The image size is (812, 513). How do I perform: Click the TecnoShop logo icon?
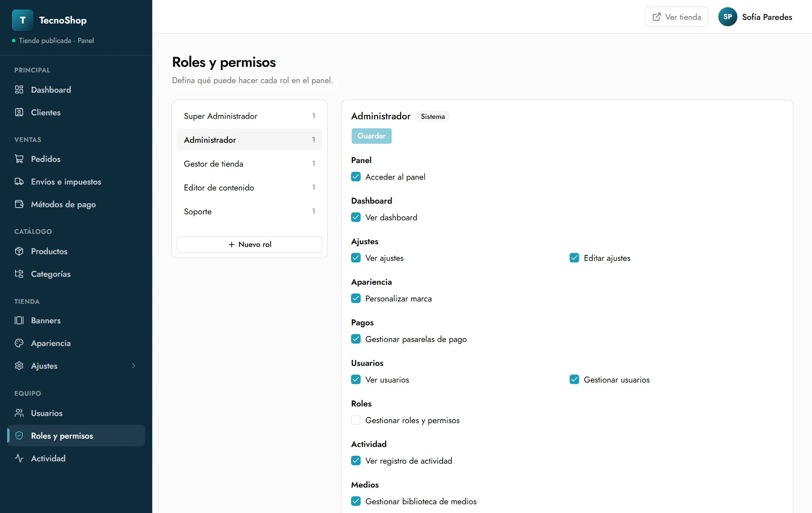tap(23, 20)
